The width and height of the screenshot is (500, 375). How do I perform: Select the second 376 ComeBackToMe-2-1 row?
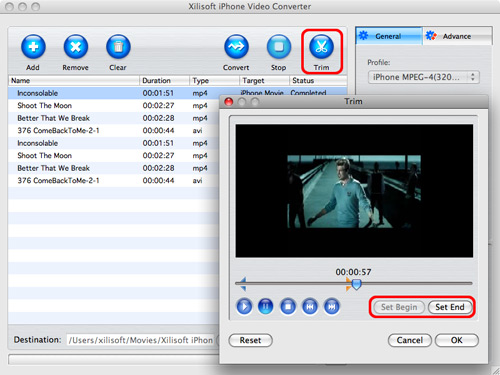pos(113,181)
